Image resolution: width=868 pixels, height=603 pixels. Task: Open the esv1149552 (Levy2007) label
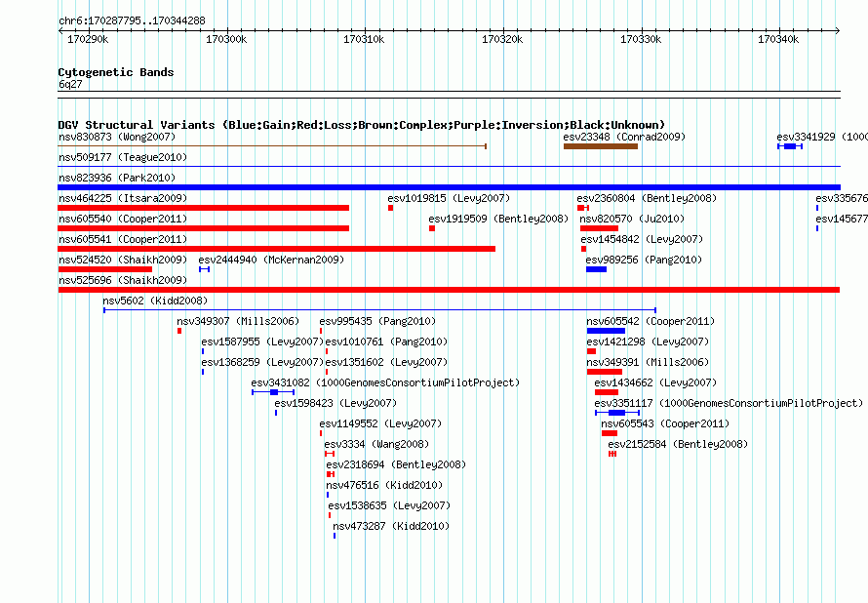pyautogui.click(x=381, y=423)
